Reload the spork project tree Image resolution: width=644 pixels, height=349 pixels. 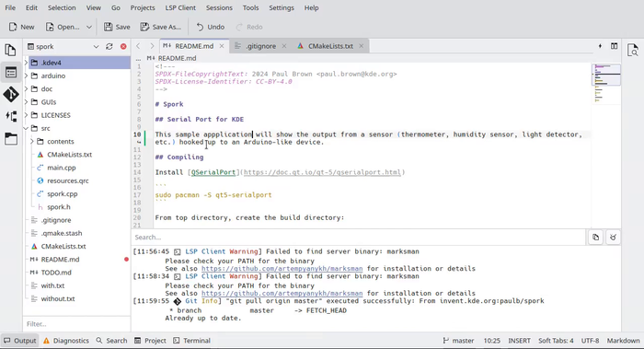click(109, 46)
